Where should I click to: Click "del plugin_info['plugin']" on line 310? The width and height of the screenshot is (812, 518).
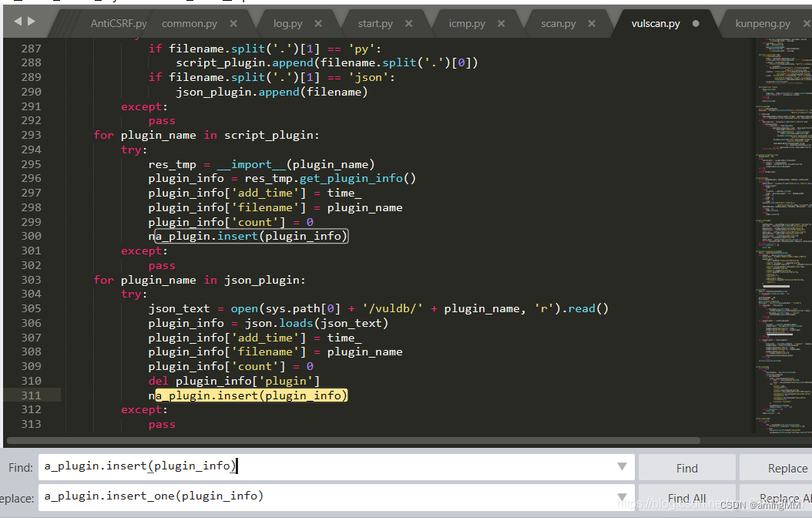[x=234, y=382]
